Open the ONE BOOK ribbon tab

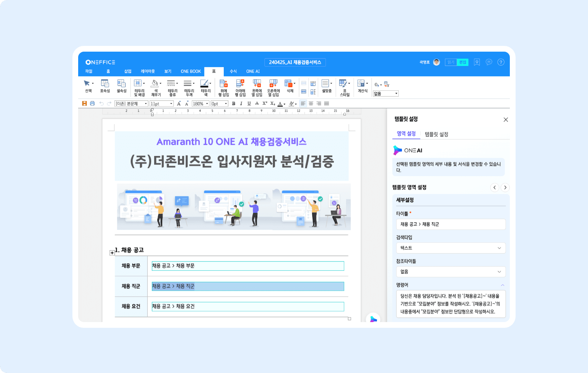(191, 71)
